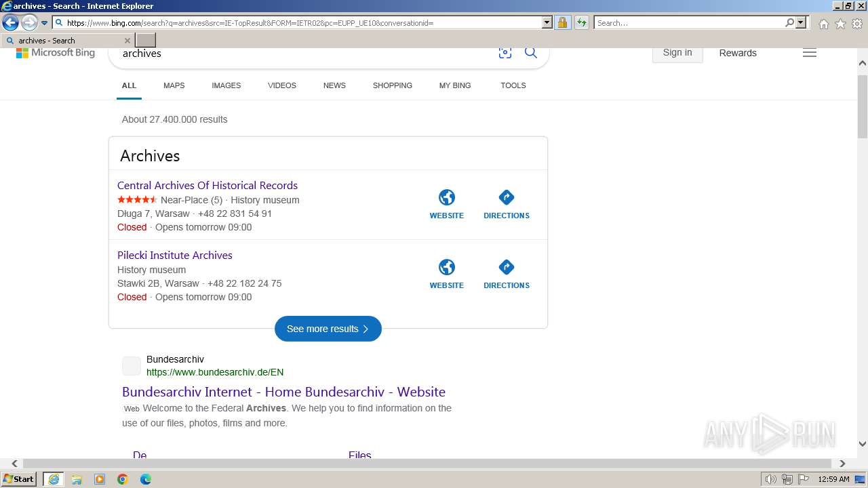
Task: Refresh the page via address bar icon
Action: pyautogui.click(x=581, y=22)
